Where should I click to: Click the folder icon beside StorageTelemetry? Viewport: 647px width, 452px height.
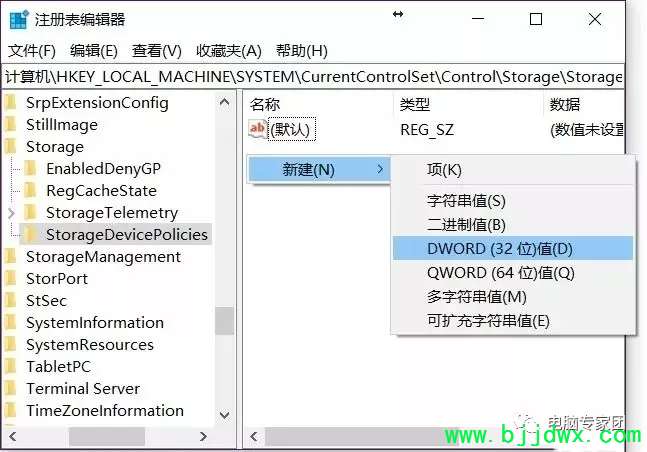point(31,213)
